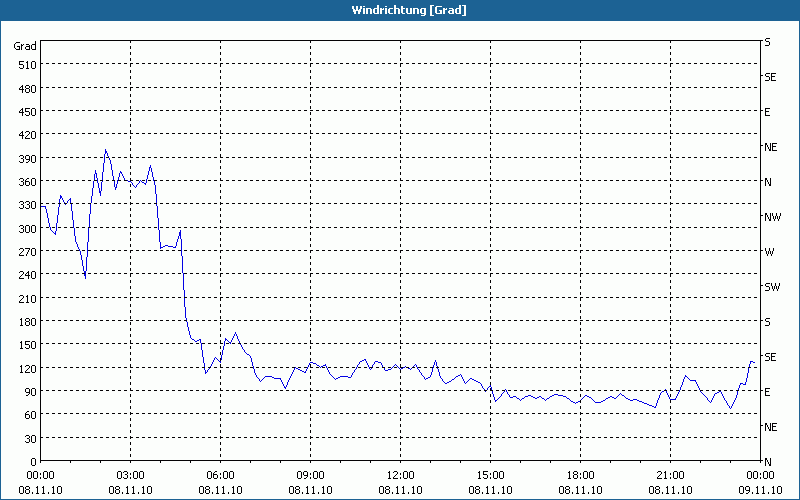This screenshot has height=500, width=800.
Task: Click the 03:00 time label
Action: [x=130, y=476]
